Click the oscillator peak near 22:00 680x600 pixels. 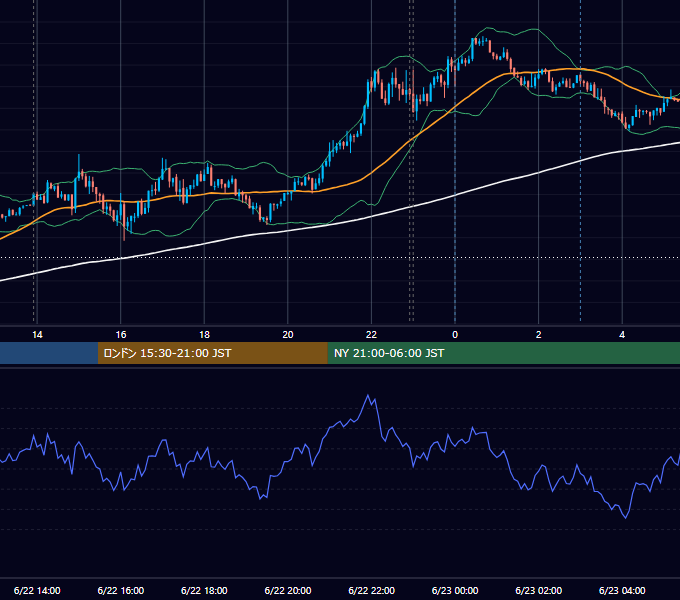coord(368,395)
